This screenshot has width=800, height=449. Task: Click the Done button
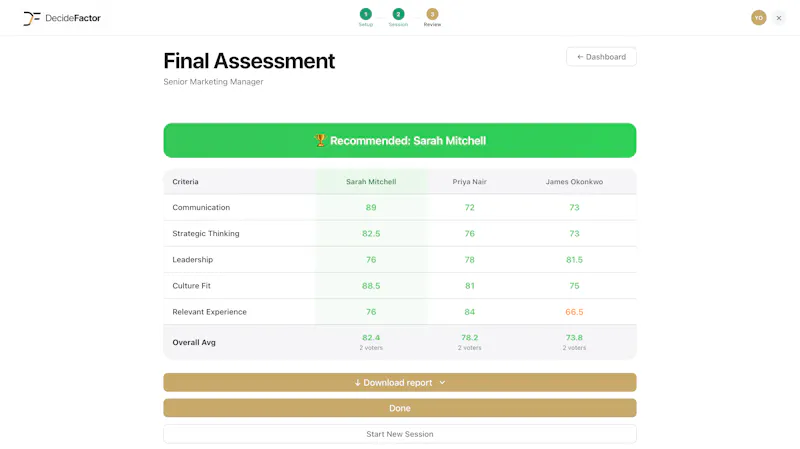point(399,408)
